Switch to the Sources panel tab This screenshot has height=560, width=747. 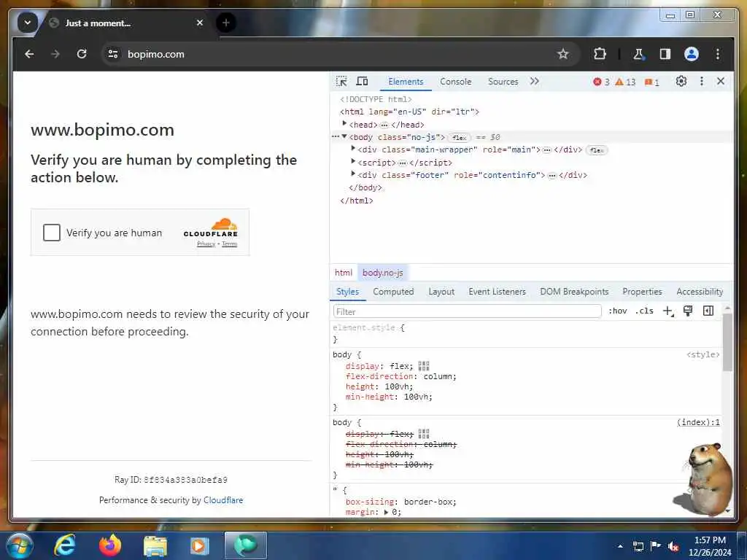pyautogui.click(x=503, y=82)
